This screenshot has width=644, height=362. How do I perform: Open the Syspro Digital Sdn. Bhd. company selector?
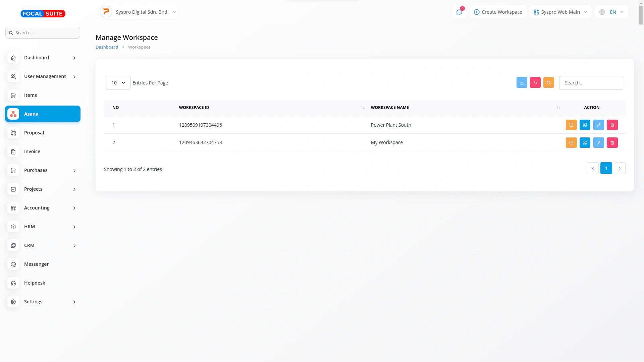tap(139, 12)
